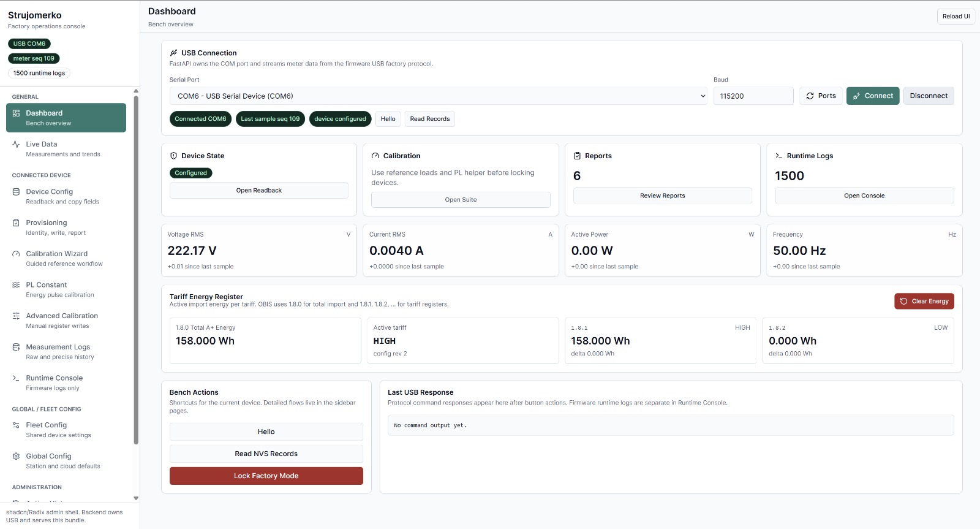Click the plug icon on Connect button
Image resolution: width=980 pixels, height=529 pixels.
(x=856, y=96)
